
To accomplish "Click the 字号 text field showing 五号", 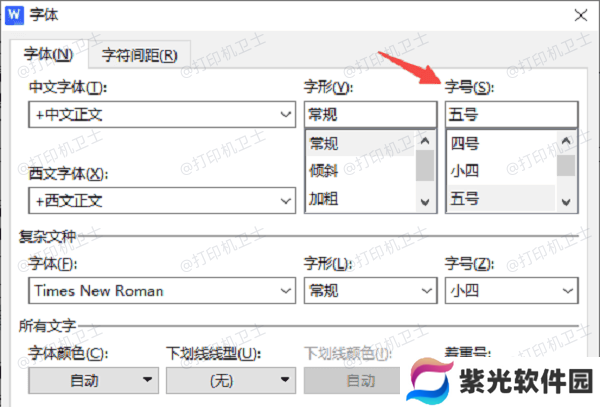I will point(512,114).
